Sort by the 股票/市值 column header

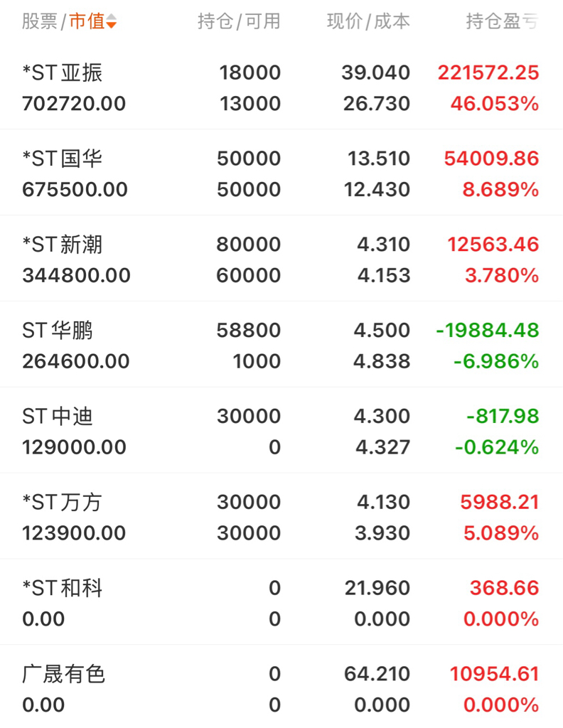coord(69,21)
